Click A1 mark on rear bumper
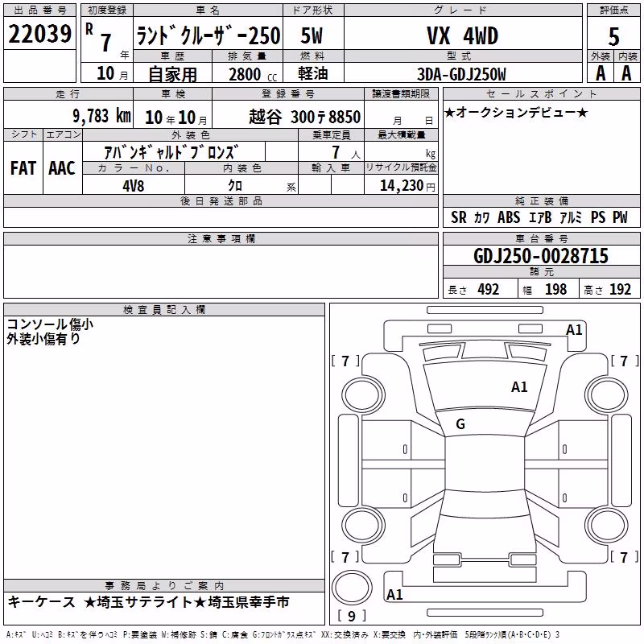 click(x=394, y=595)
